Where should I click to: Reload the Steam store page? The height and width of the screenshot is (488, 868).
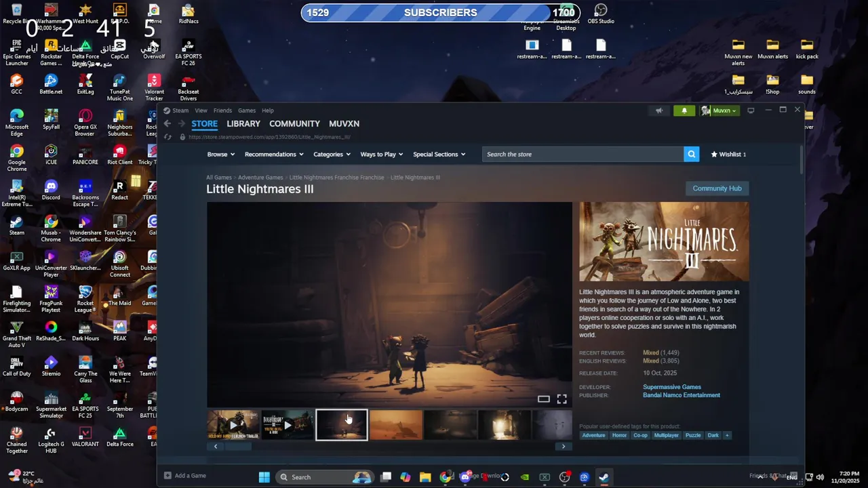tap(167, 137)
